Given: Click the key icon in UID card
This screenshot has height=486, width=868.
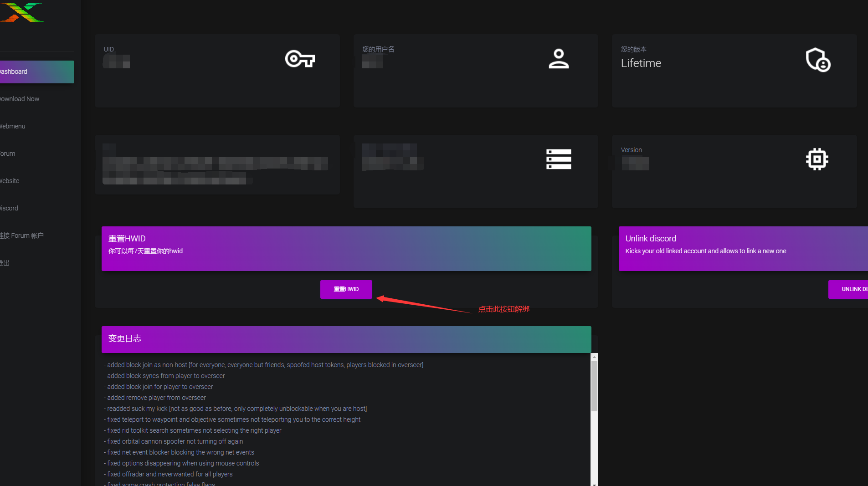Looking at the screenshot, I should click(x=300, y=59).
